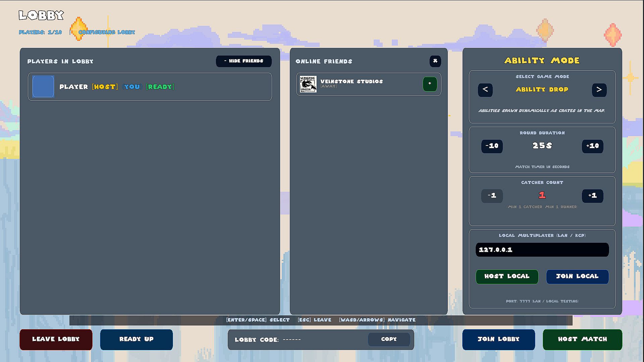The height and width of the screenshot is (362, 644).
Task: Click the Join Local button
Action: [577, 277]
